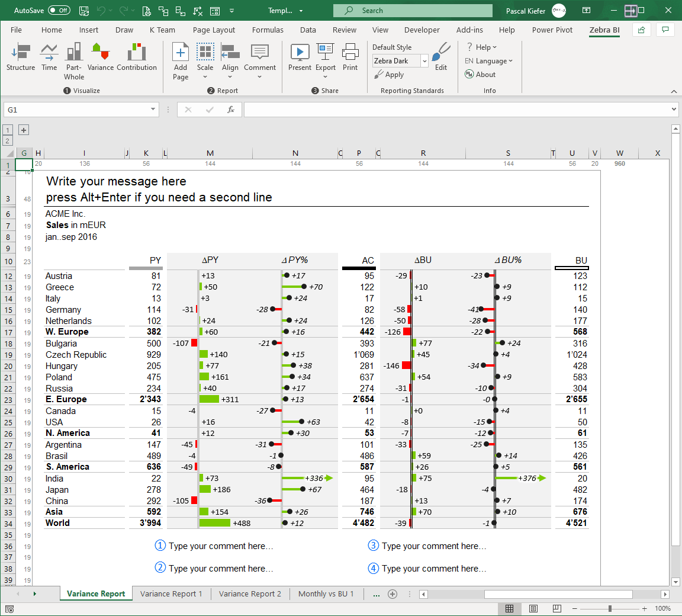Viewport: 682px width, 616px height.
Task: Expand row grouping with the plus button
Action: (x=23, y=130)
